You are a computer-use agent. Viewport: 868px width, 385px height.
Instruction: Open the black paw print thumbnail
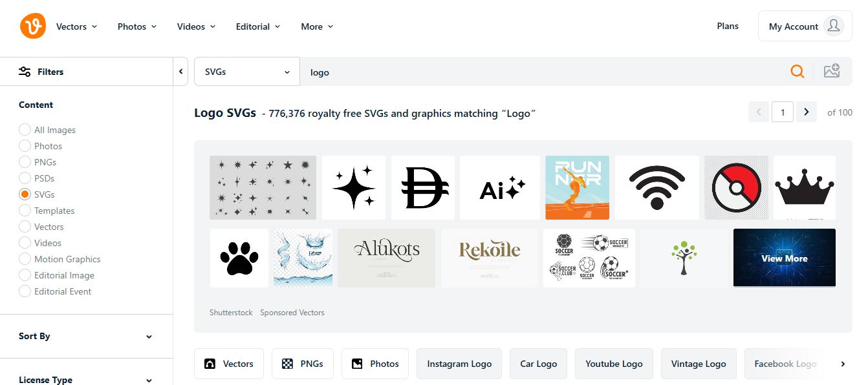point(239,258)
